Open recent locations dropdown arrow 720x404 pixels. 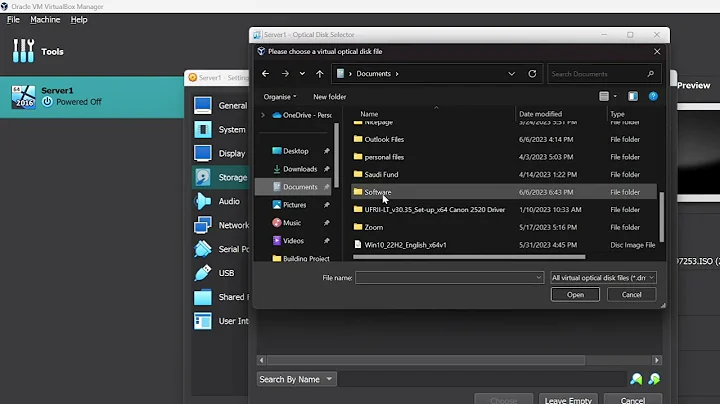pyautogui.click(x=302, y=73)
